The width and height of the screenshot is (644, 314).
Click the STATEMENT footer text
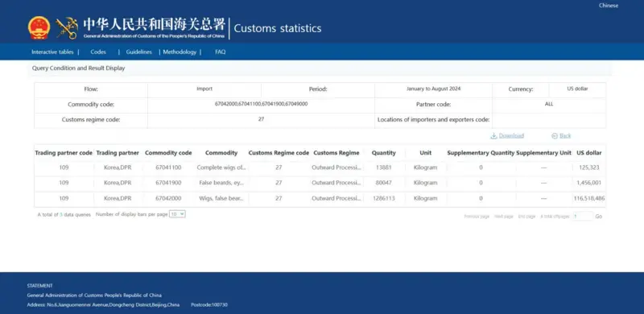[39, 286]
